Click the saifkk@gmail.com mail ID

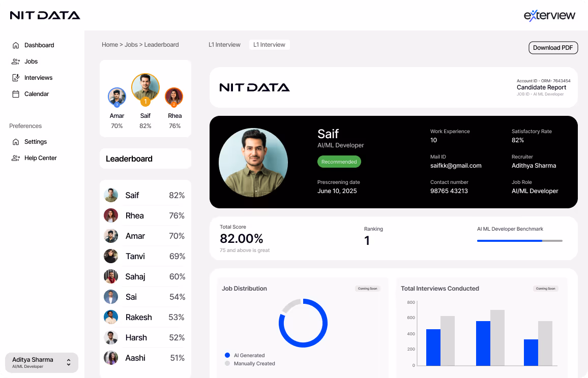click(456, 166)
